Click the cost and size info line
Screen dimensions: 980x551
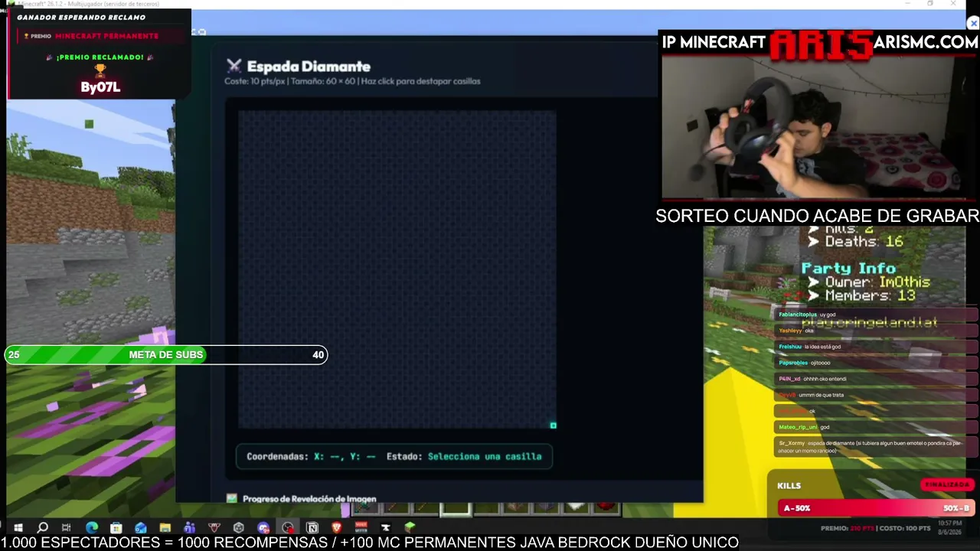pos(352,81)
